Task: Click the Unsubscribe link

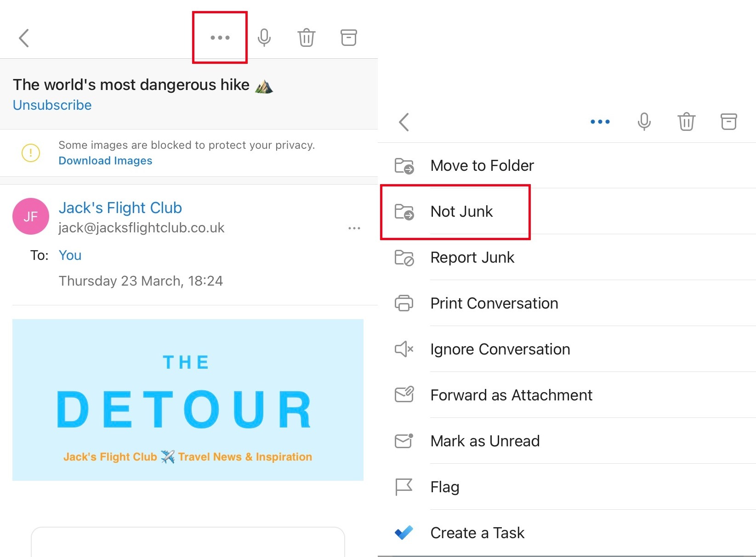Action: (x=52, y=105)
